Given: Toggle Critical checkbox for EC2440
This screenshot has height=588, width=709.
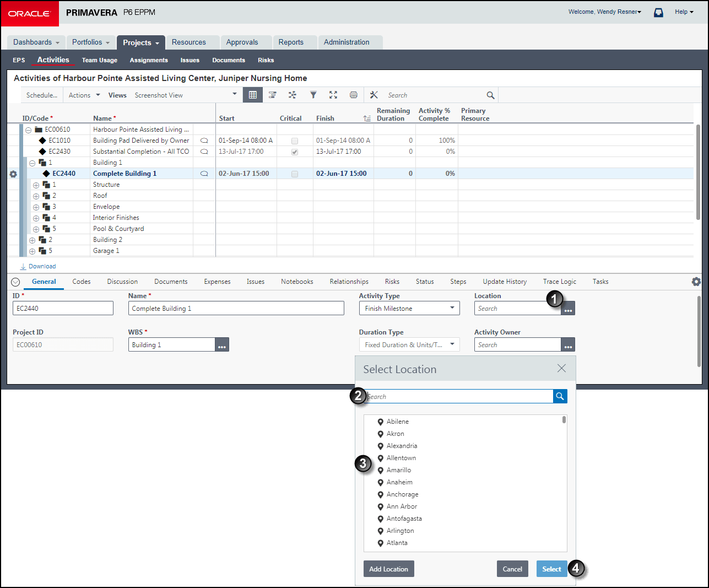Looking at the screenshot, I should click(295, 174).
